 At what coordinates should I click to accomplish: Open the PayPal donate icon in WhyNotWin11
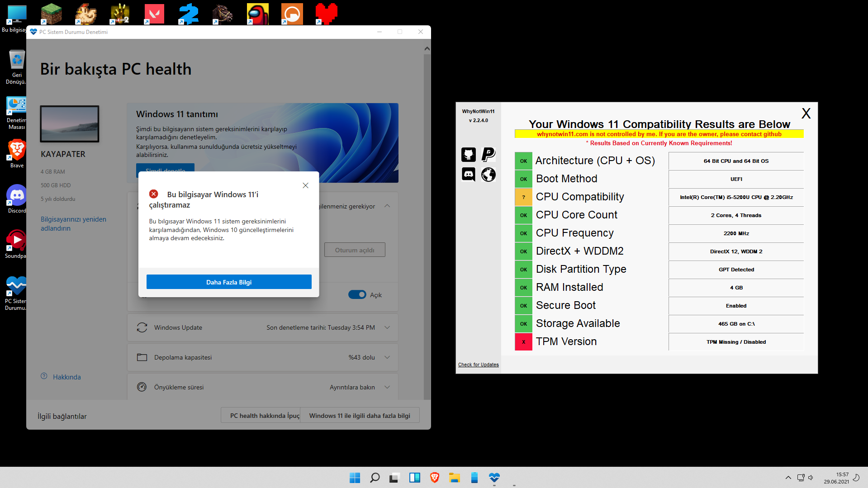[x=489, y=154]
